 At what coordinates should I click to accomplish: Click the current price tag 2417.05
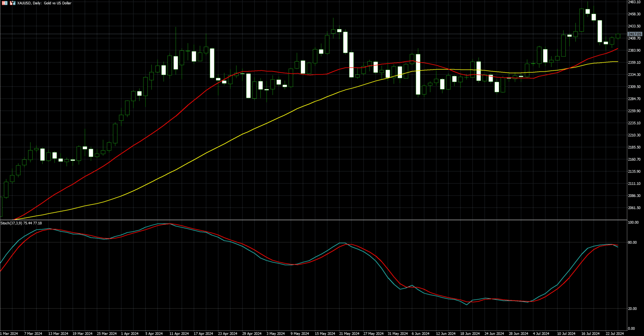coord(635,34)
